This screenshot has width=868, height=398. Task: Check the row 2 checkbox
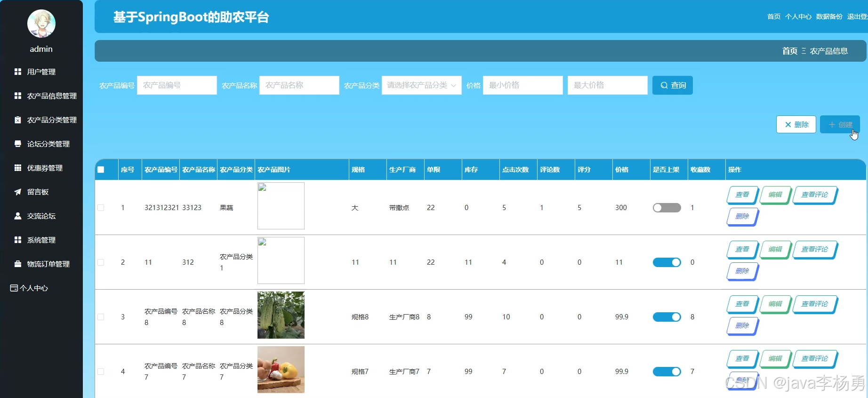101,262
